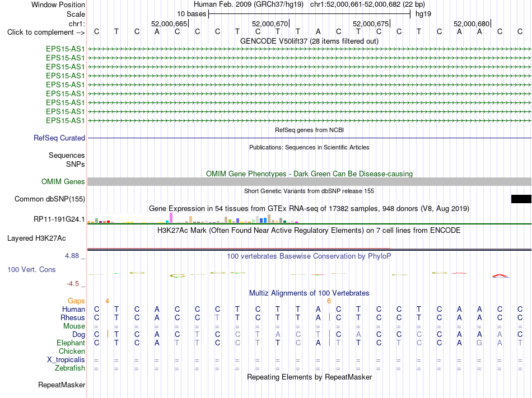Click the H3K27Ac Mark track title

pos(309,231)
